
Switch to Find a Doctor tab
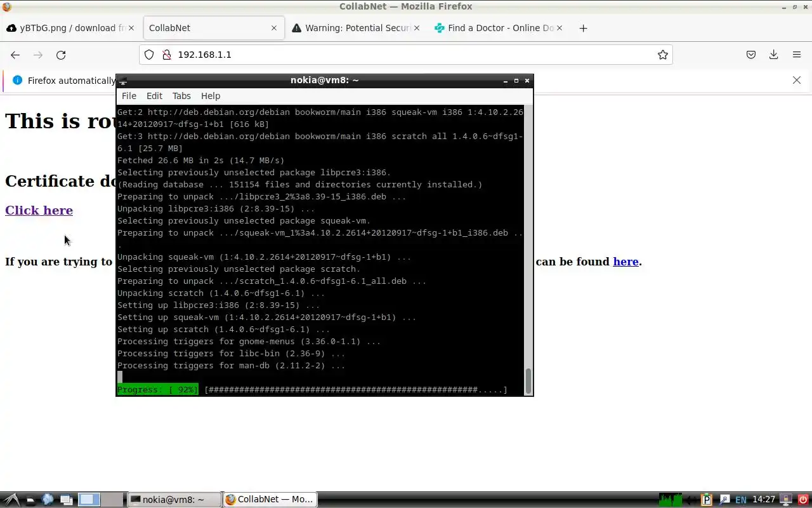pos(499,28)
